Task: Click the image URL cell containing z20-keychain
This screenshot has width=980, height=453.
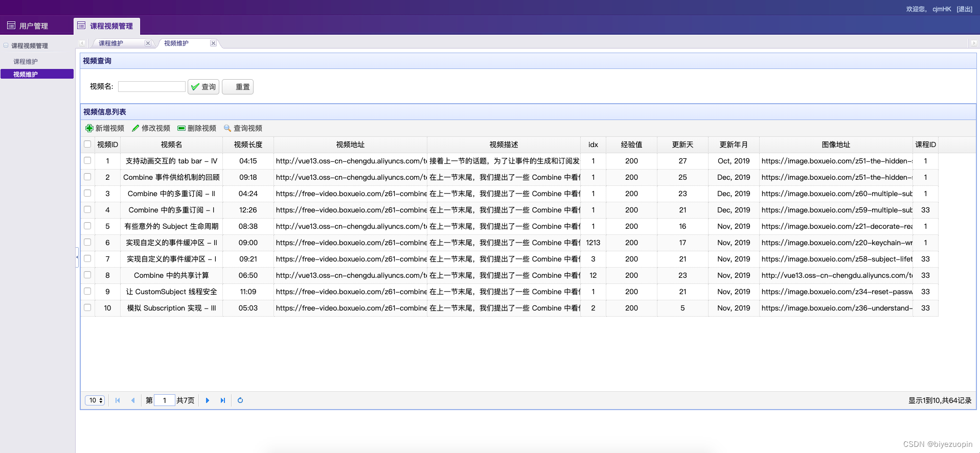Action: point(836,243)
